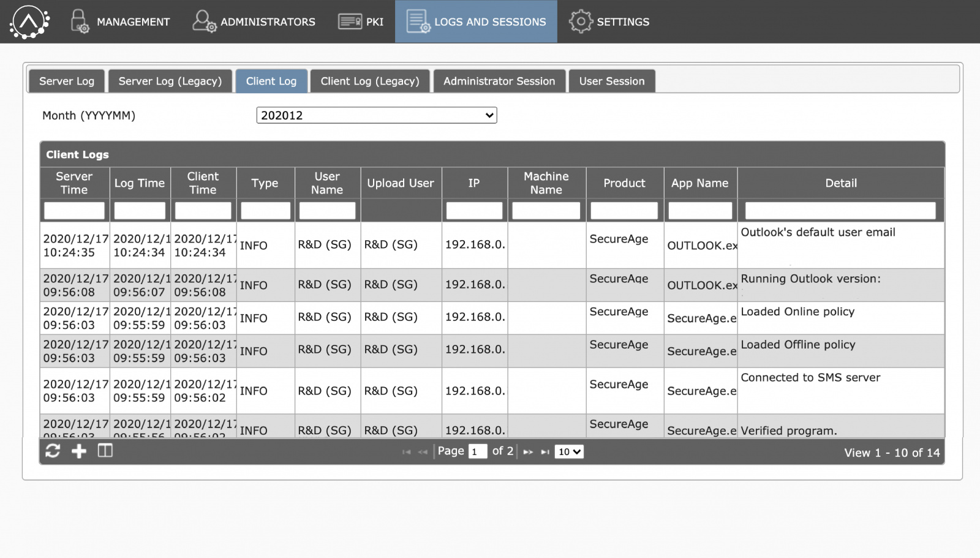Select the Client Log tab
Screen dimensions: 980x558
point(271,81)
